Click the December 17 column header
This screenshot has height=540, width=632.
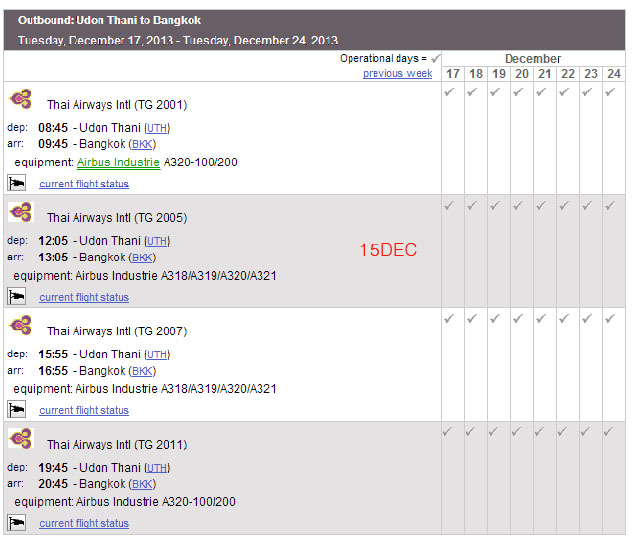453,74
